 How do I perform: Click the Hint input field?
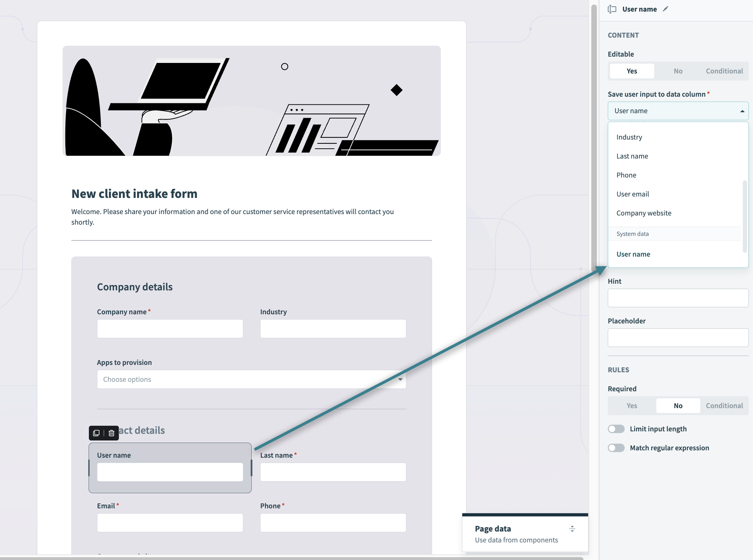tap(678, 298)
